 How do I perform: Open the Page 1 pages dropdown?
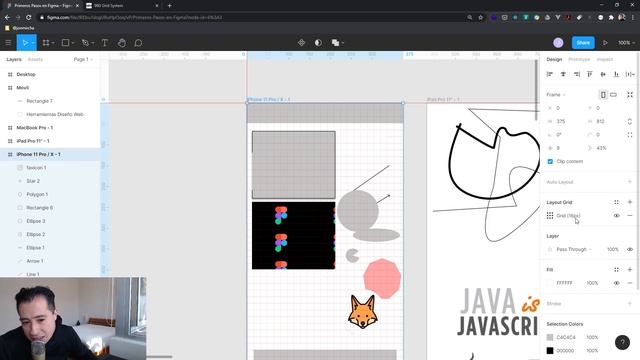[83, 59]
